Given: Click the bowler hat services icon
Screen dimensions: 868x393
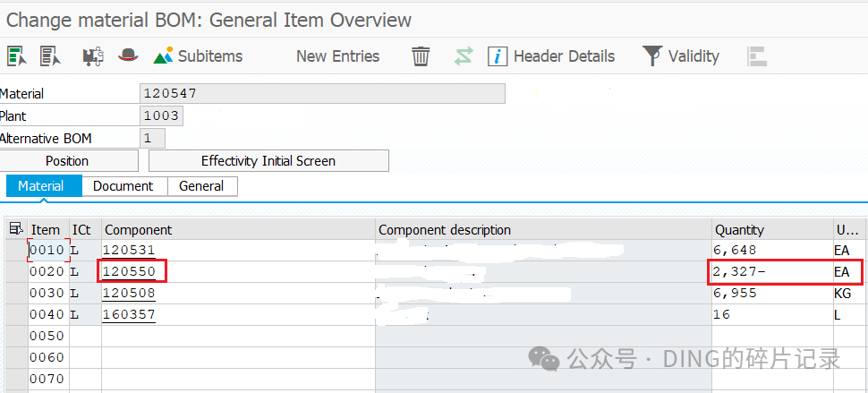Looking at the screenshot, I should pyautogui.click(x=128, y=56).
